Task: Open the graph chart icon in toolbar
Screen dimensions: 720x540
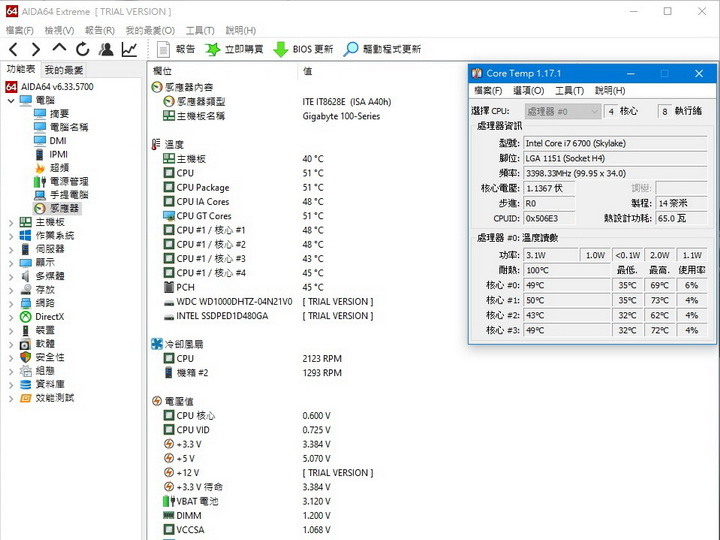Action: pyautogui.click(x=129, y=49)
